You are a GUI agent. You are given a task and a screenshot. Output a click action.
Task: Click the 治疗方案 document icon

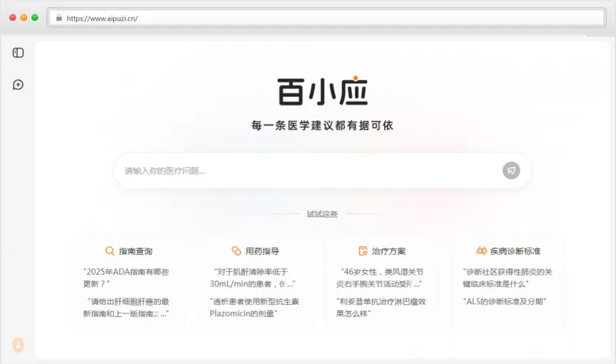pos(363,251)
